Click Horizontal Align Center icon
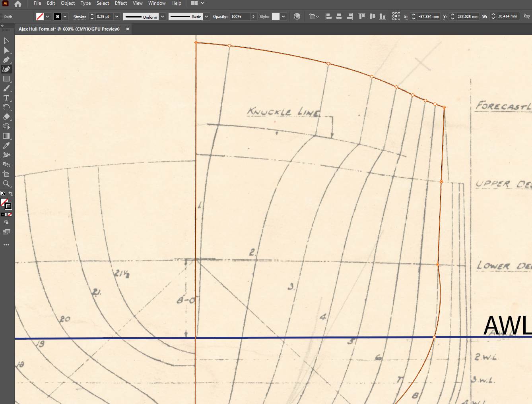532x404 pixels. pyautogui.click(x=339, y=17)
